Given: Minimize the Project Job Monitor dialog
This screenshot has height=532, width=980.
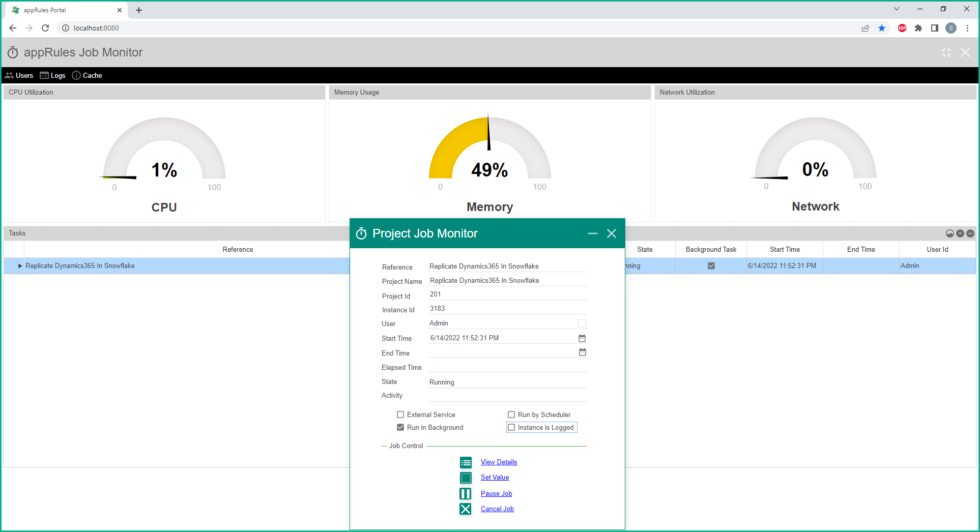Looking at the screenshot, I should (592, 233).
